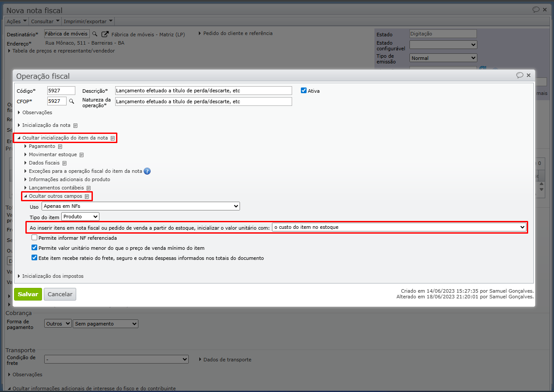Viewport: 554px width, 392px height.
Task: Close the Operação fiscal dialog
Action: [529, 75]
